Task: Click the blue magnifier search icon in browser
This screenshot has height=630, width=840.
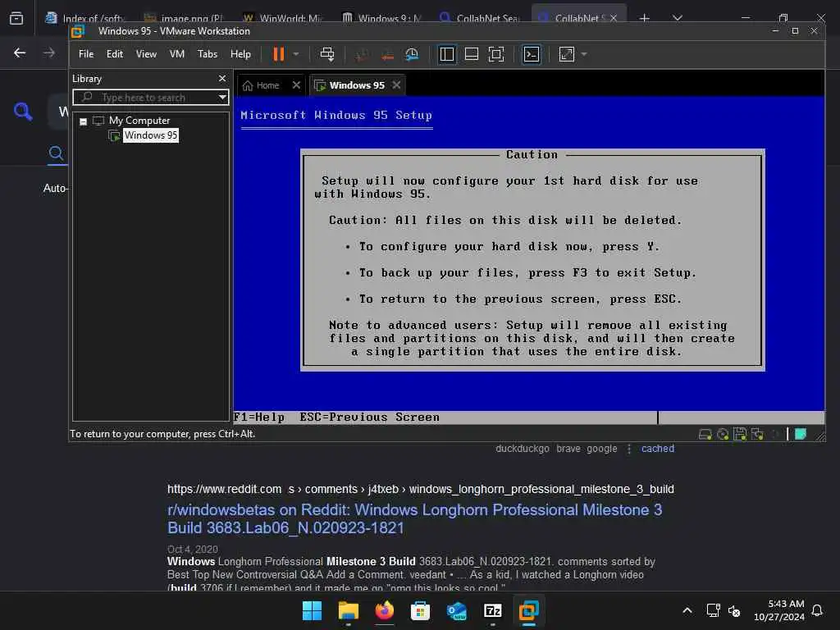Action: tap(22, 112)
